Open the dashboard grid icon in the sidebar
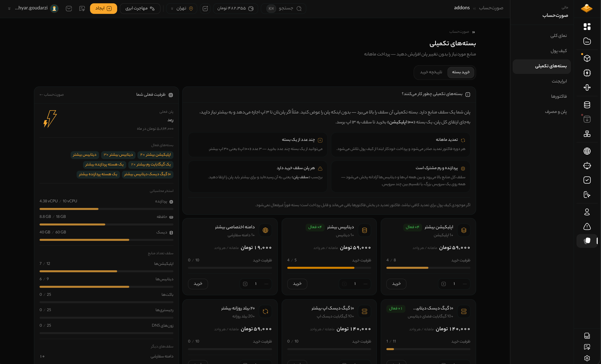The image size is (601, 364). click(x=587, y=26)
